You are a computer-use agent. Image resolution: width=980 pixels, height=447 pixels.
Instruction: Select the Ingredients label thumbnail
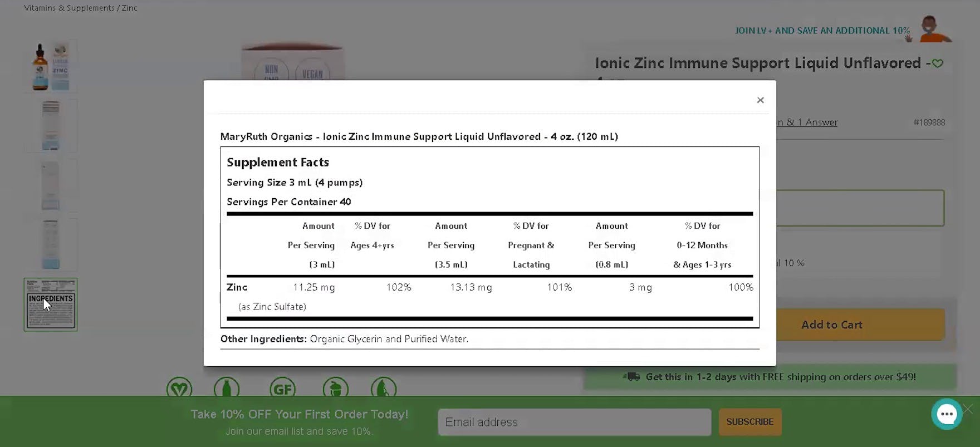pyautogui.click(x=51, y=304)
